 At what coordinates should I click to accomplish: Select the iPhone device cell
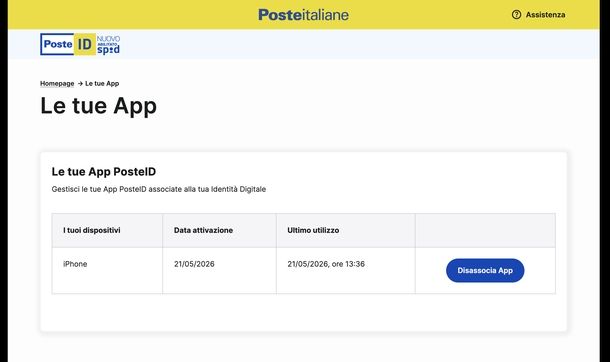[x=107, y=270]
